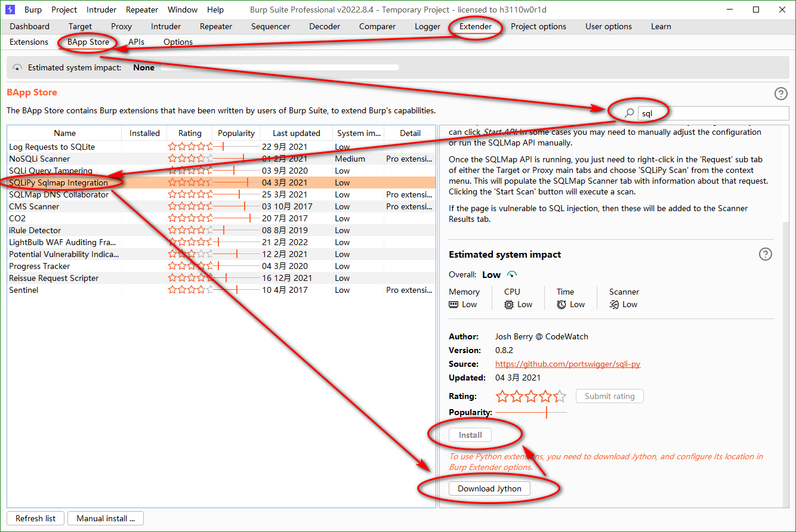Open the Window menu
796x532 pixels.
(x=183, y=10)
